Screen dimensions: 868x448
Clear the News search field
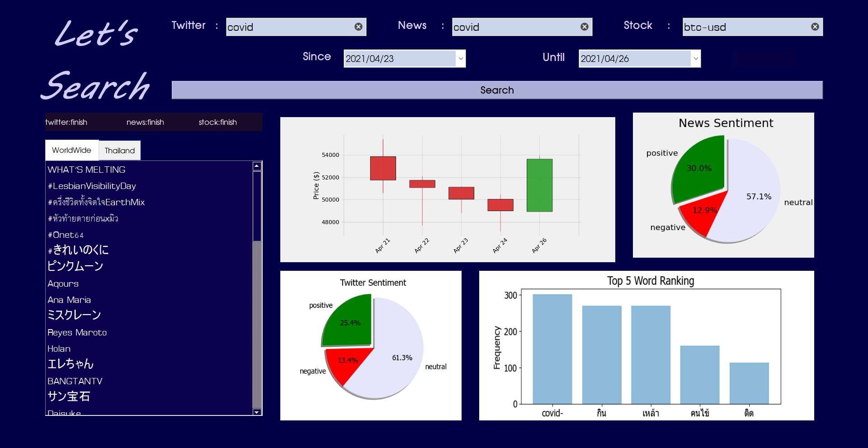584,27
